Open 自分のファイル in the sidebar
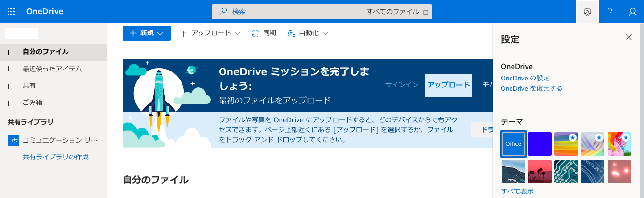The height and width of the screenshot is (198, 644). pos(54,52)
